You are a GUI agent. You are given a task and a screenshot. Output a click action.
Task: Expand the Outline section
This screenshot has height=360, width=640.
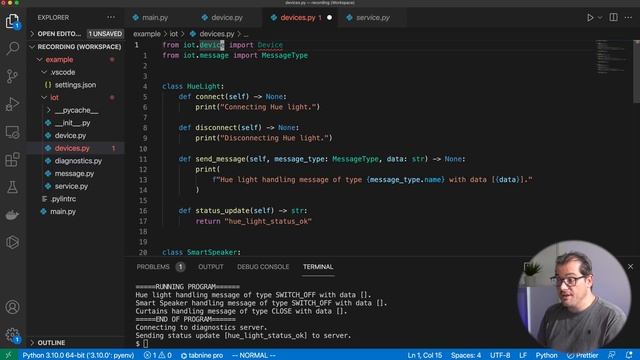pyautogui.click(x=76, y=342)
